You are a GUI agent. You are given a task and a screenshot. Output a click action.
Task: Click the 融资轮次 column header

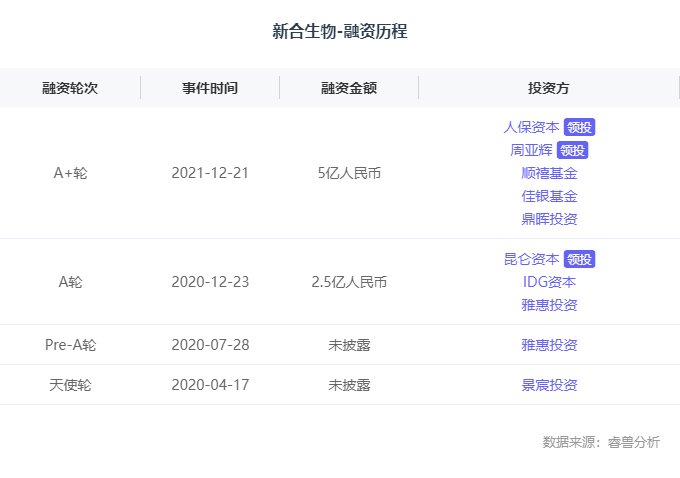tap(70, 88)
